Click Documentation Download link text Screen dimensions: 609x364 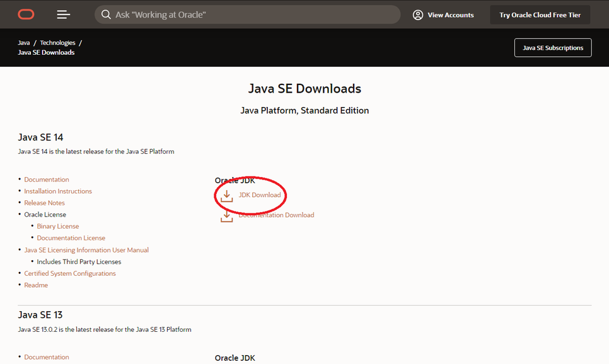coord(276,215)
